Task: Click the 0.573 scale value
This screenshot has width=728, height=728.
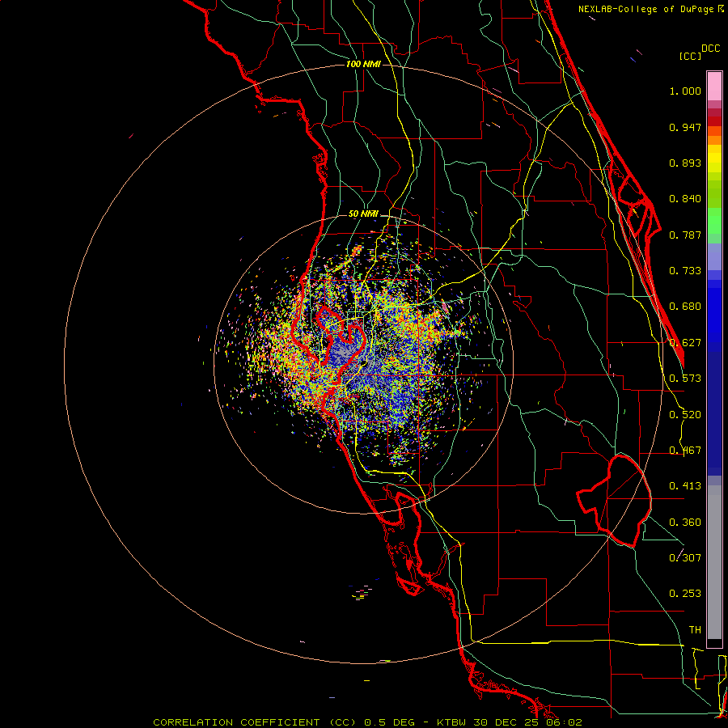Action: 685,379
